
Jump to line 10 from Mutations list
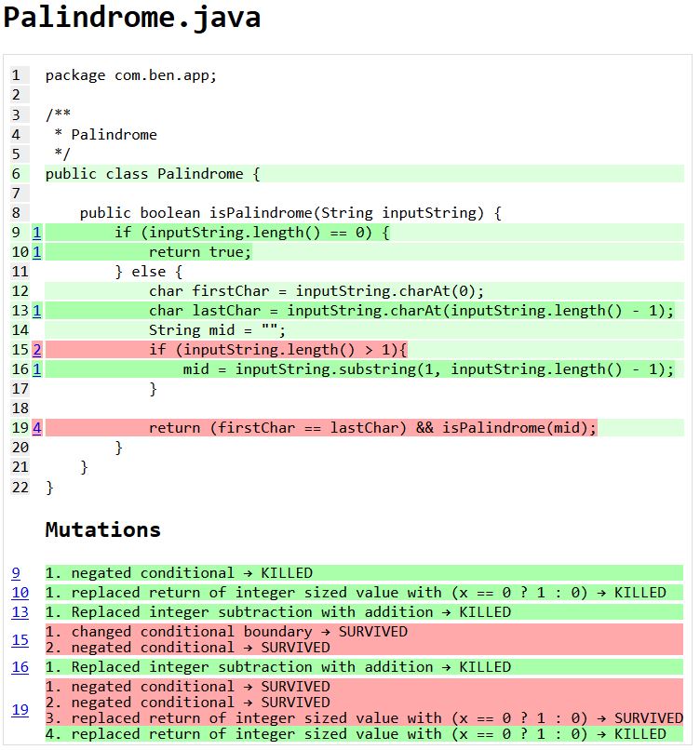20,593
